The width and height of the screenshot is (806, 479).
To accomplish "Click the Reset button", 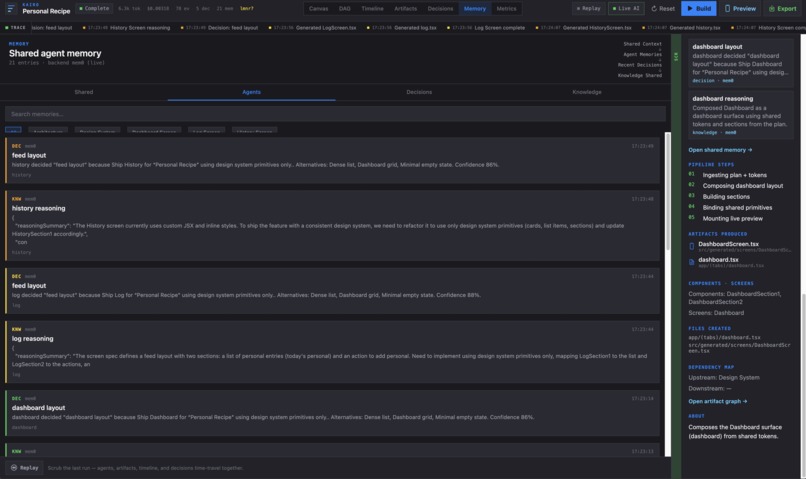I will 663,8.
